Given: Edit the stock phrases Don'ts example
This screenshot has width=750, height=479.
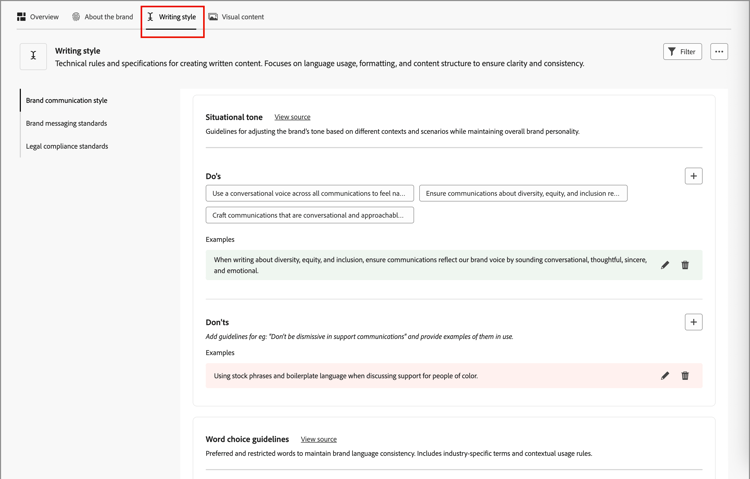Looking at the screenshot, I should (665, 376).
